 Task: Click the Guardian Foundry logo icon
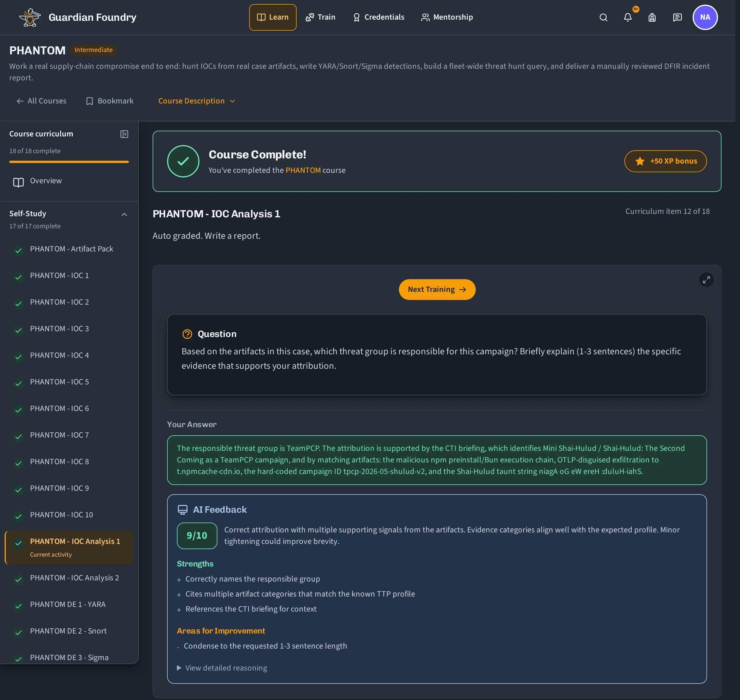coord(30,17)
